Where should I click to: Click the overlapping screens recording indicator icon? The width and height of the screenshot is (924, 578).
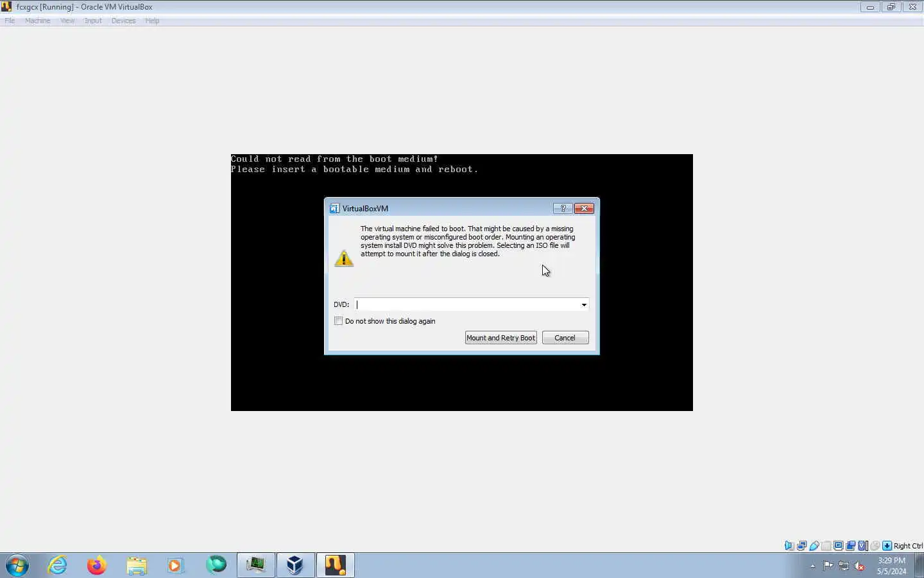coord(850,546)
